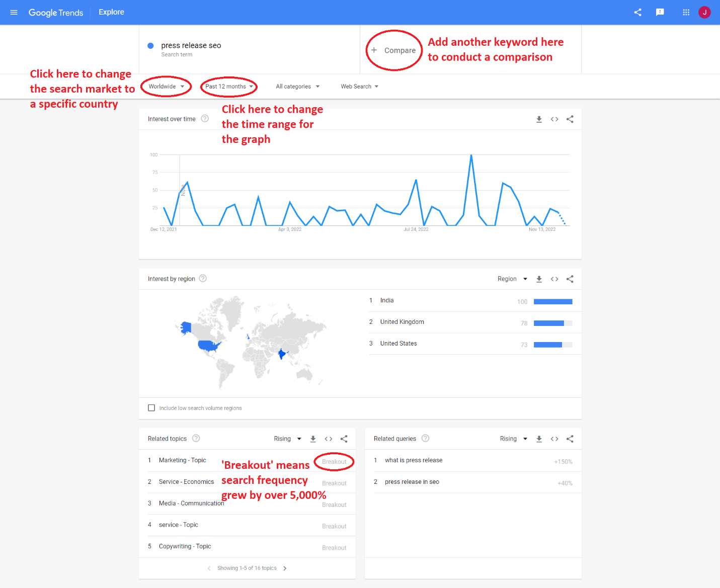Click help icon beside Related topics

click(196, 439)
